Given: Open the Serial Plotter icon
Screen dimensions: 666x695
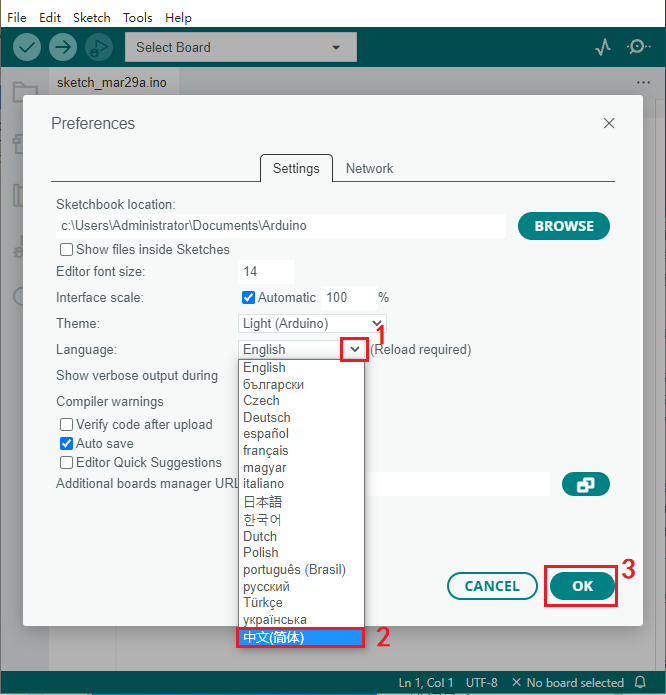Looking at the screenshot, I should (x=603, y=47).
